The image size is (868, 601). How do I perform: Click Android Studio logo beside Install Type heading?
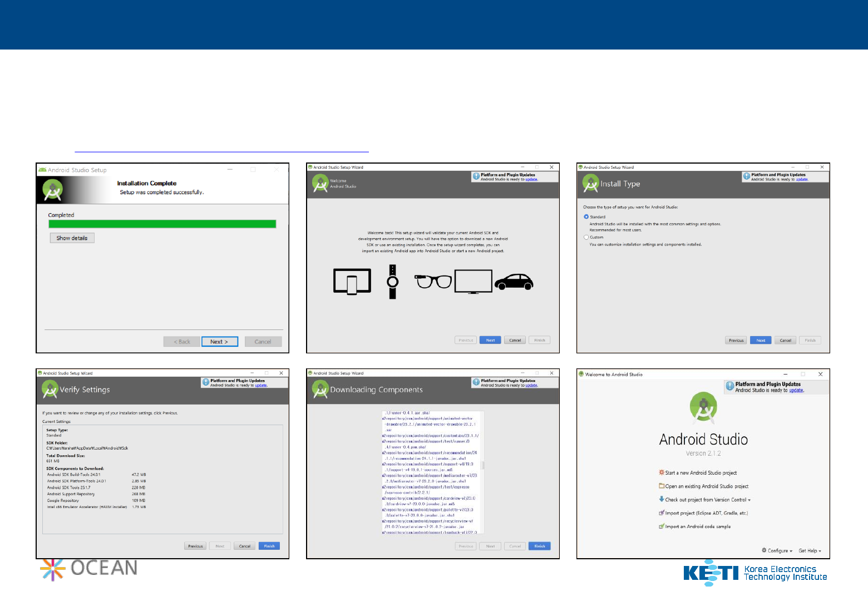(591, 183)
